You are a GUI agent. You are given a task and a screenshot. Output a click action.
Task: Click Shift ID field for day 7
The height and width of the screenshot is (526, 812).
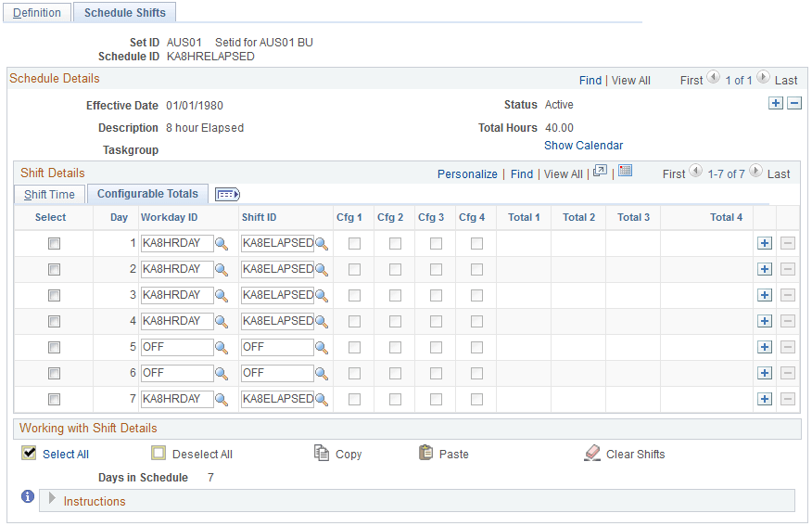(277, 399)
